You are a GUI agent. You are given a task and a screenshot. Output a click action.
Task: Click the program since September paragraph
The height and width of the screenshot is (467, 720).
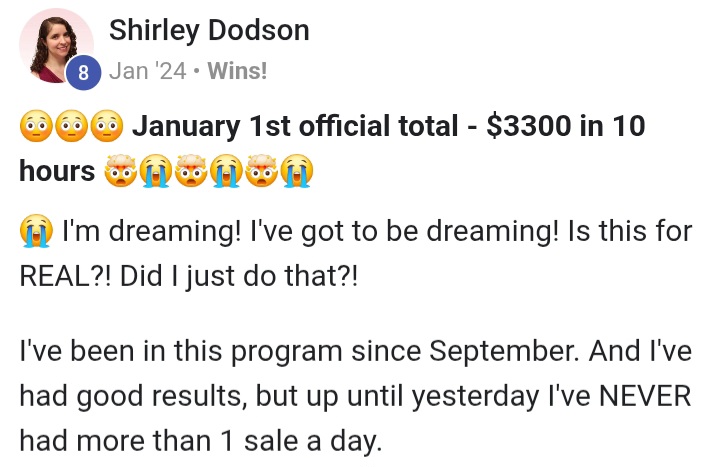click(x=356, y=396)
